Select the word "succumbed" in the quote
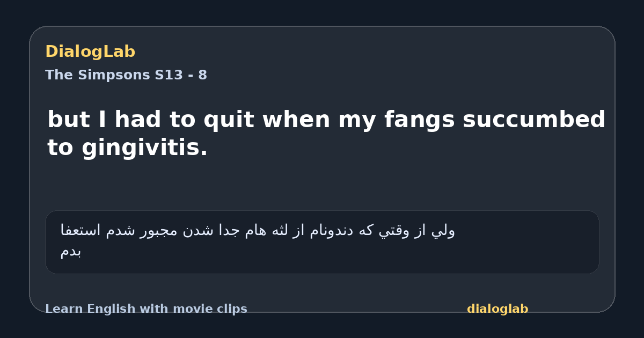Viewport: 644px width, 338px height. pos(534,120)
